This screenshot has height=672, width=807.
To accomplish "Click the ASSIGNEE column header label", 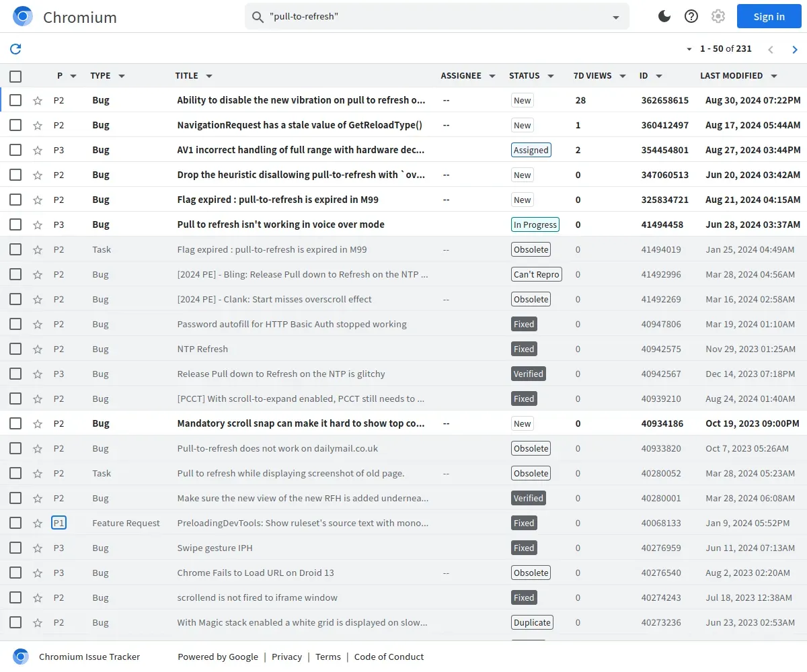I will coord(461,76).
